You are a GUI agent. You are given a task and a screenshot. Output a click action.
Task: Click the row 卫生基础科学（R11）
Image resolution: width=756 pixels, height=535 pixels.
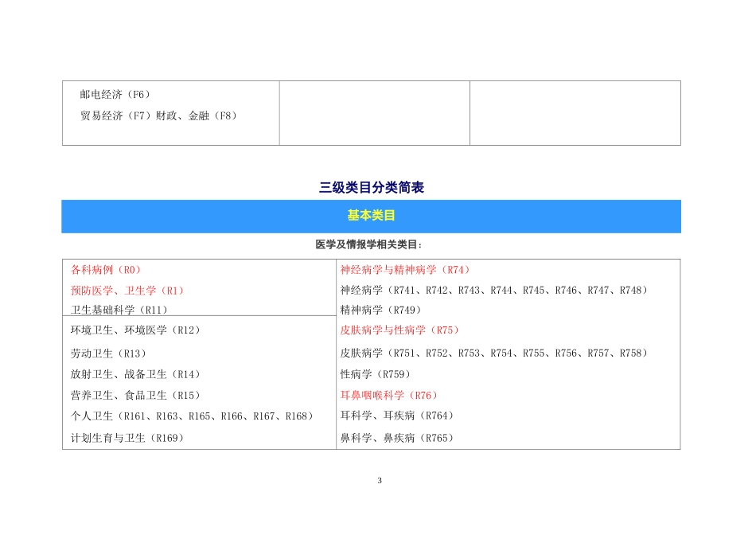click(119, 310)
